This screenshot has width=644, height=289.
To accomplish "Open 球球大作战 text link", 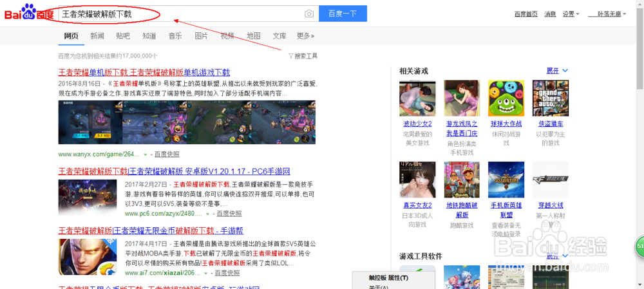I will [506, 124].
